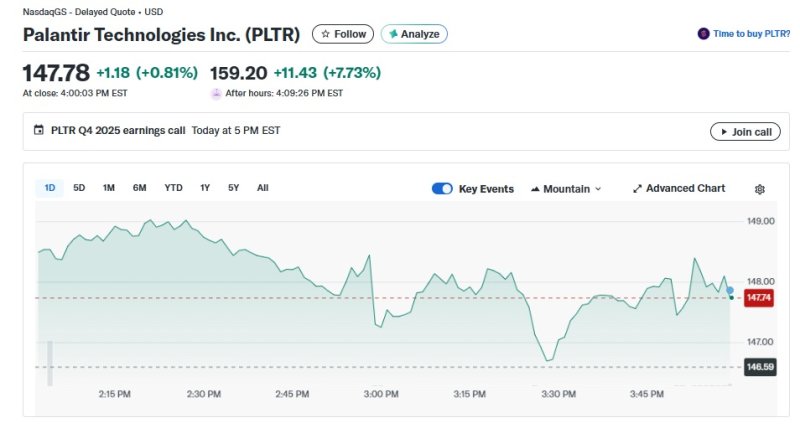This screenshot has height=428, width=800.
Task: Click the calendar icon beside earnings call
Action: click(39, 130)
